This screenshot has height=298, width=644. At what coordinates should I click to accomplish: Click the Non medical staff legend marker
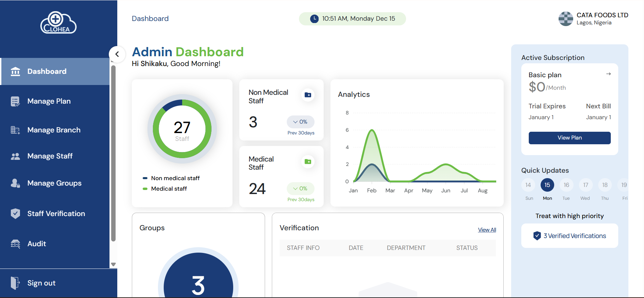click(x=145, y=178)
